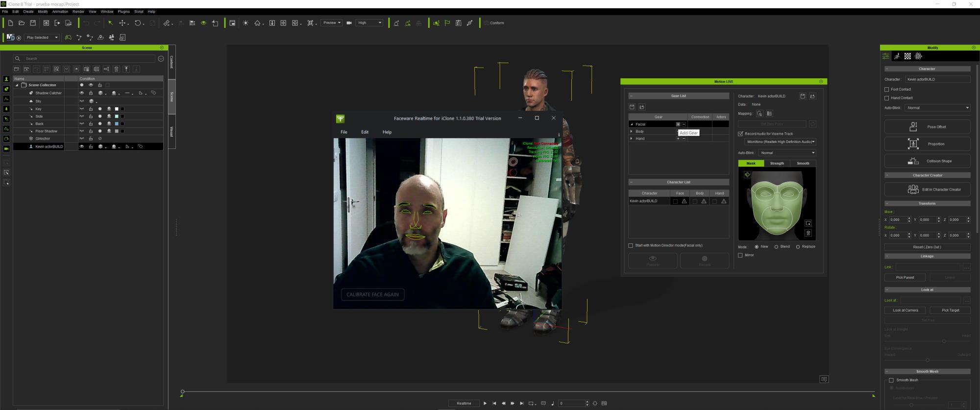The height and width of the screenshot is (410, 980).
Task: Check Start with Motion Director mode
Action: click(631, 245)
